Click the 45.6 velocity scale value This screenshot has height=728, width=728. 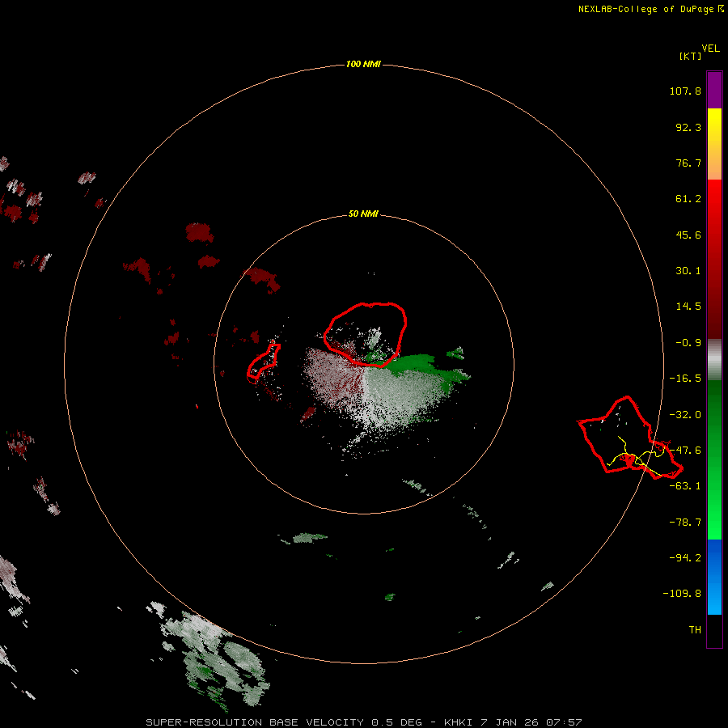click(x=688, y=235)
